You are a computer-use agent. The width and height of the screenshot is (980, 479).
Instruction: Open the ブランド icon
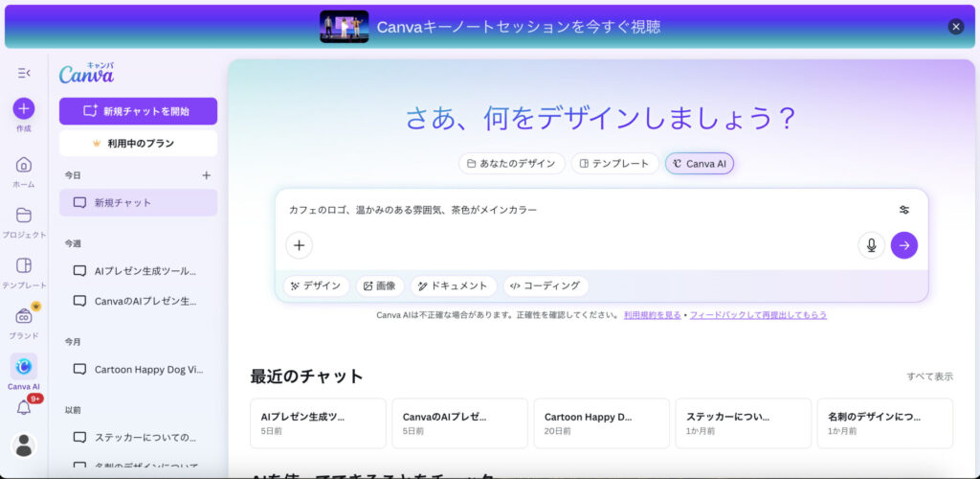(x=24, y=316)
